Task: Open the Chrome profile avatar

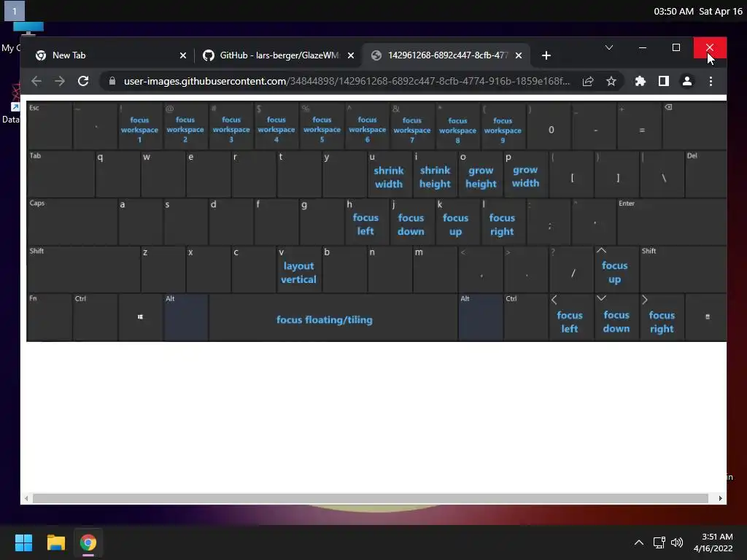Action: (687, 82)
